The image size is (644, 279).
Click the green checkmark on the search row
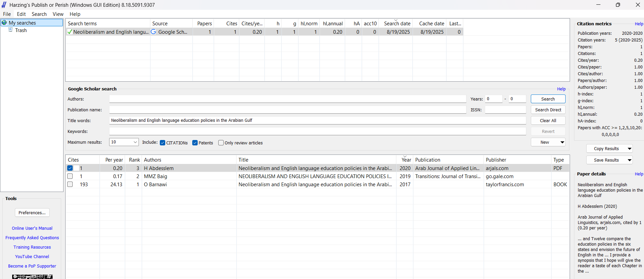[70, 32]
